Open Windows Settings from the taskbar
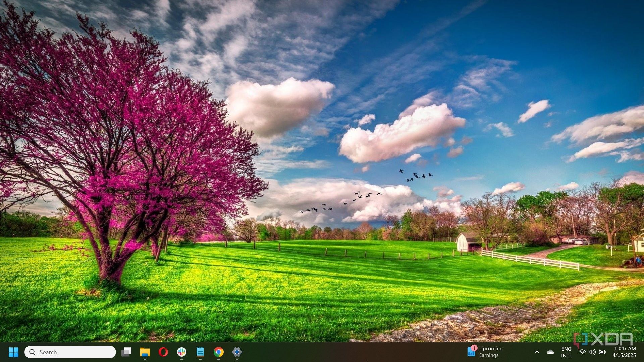 237,352
